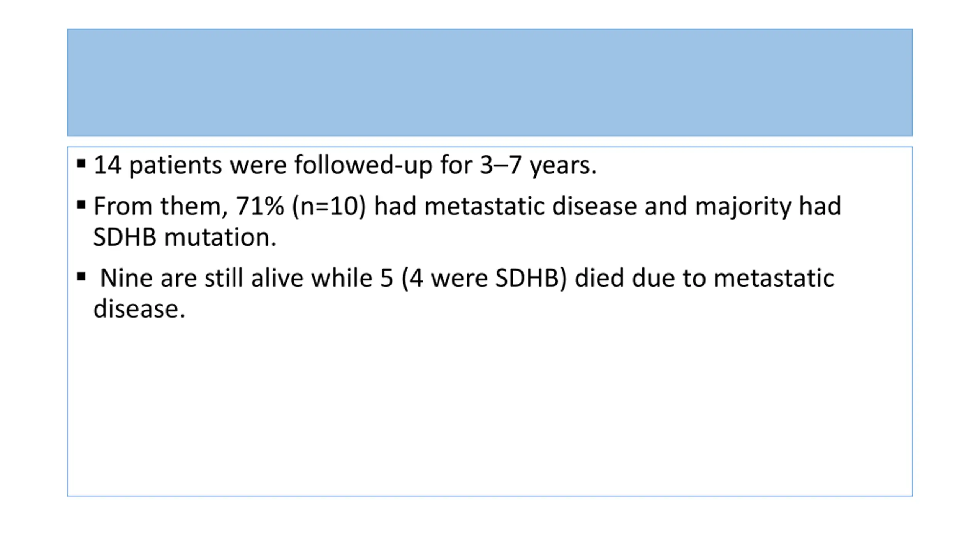Click the words 'still alive while 5'
Image resolution: width=980 pixels, height=551 pixels.
pyautogui.click(x=299, y=278)
